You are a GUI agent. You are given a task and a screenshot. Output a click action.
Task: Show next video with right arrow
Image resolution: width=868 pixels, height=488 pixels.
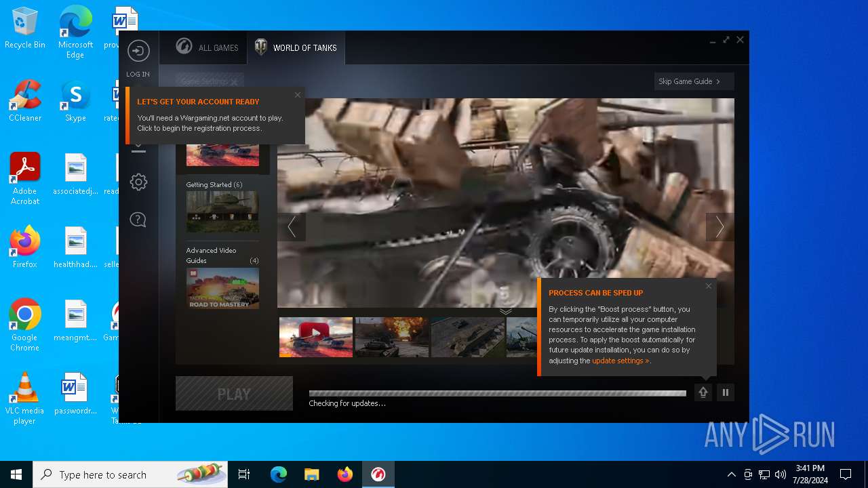[x=719, y=227]
